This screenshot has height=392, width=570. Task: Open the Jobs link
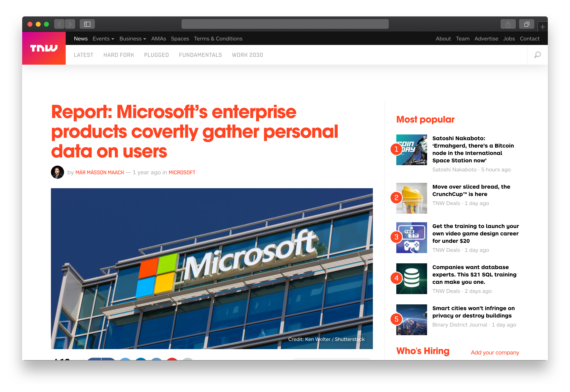coord(509,39)
